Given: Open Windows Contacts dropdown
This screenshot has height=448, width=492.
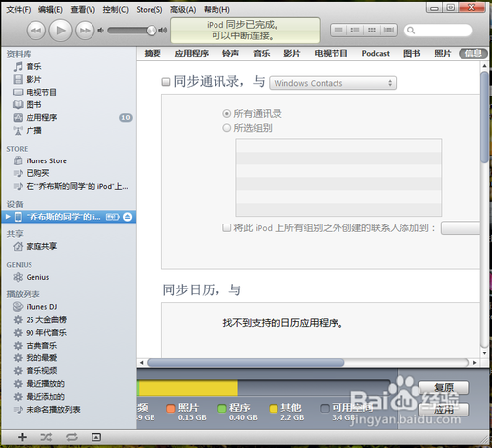Looking at the screenshot, I should pyautogui.click(x=333, y=83).
